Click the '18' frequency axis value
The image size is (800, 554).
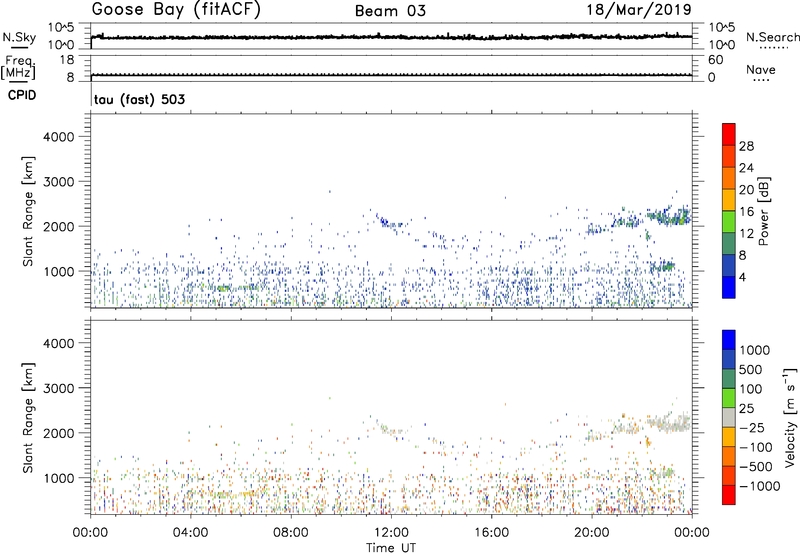tap(67, 60)
